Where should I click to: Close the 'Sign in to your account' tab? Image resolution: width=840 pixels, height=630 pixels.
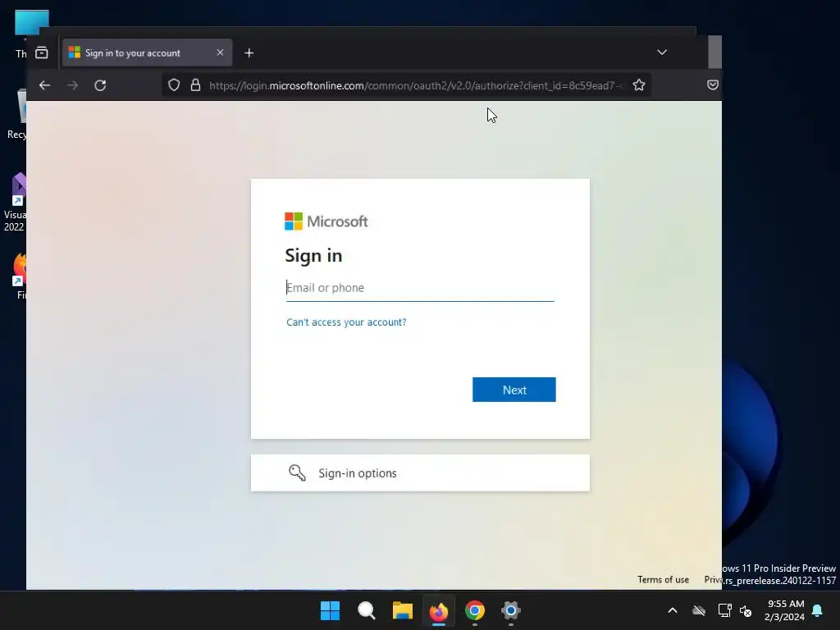220,52
